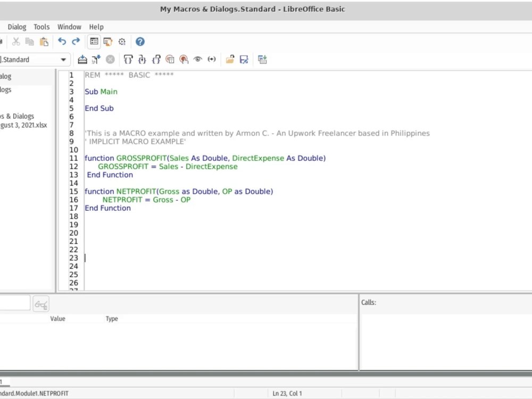Image resolution: width=532 pixels, height=399 pixels.
Task: Click the Value column header
Action: click(57, 319)
